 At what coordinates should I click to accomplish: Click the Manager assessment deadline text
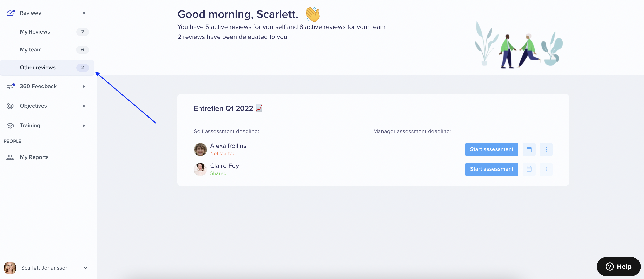coord(414,131)
